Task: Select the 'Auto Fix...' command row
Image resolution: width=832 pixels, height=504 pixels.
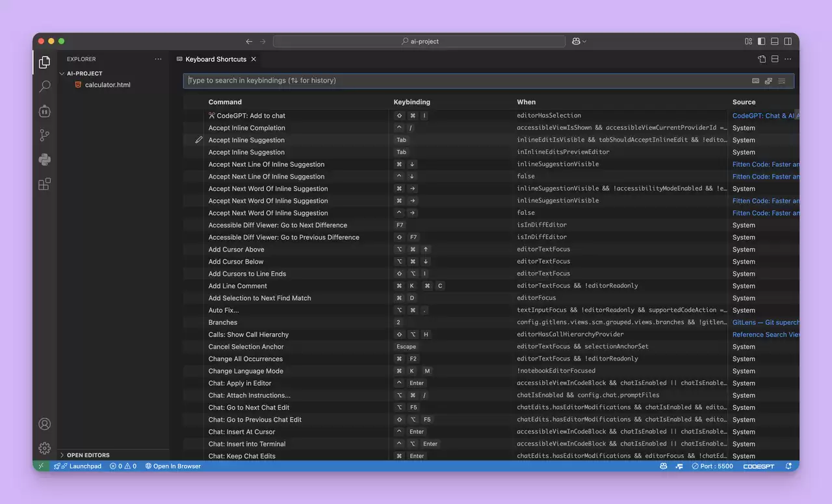Action: click(x=491, y=310)
